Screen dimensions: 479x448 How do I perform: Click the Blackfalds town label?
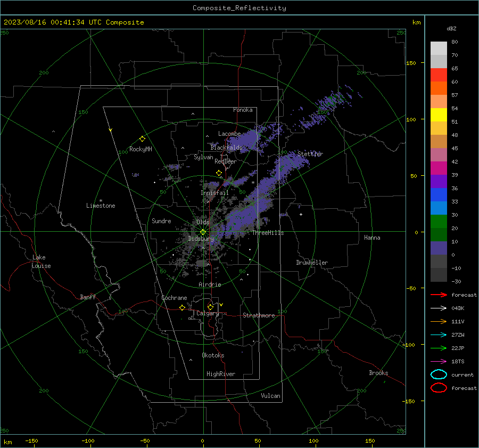(226, 148)
